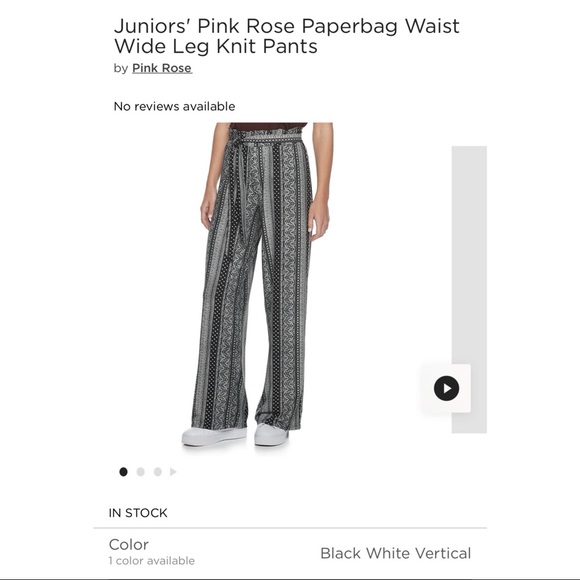Click the white sneakers in the photo
Screen dimensions: 580x580
coord(235,435)
